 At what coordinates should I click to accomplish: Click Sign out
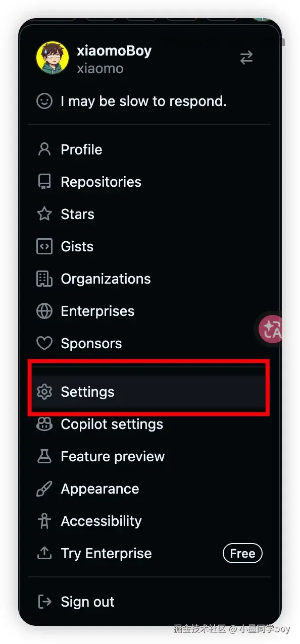[149, 602]
